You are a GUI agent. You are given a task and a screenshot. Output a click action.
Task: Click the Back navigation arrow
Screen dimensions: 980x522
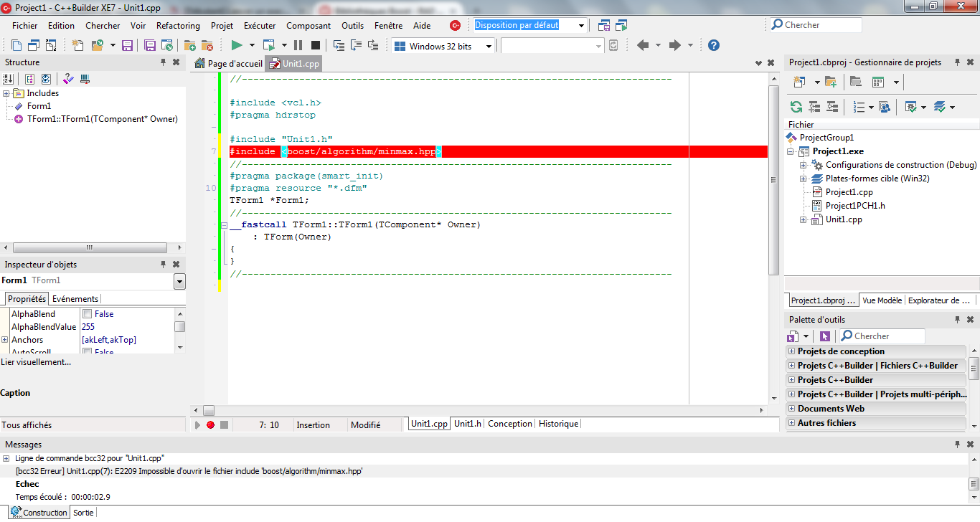coord(643,45)
